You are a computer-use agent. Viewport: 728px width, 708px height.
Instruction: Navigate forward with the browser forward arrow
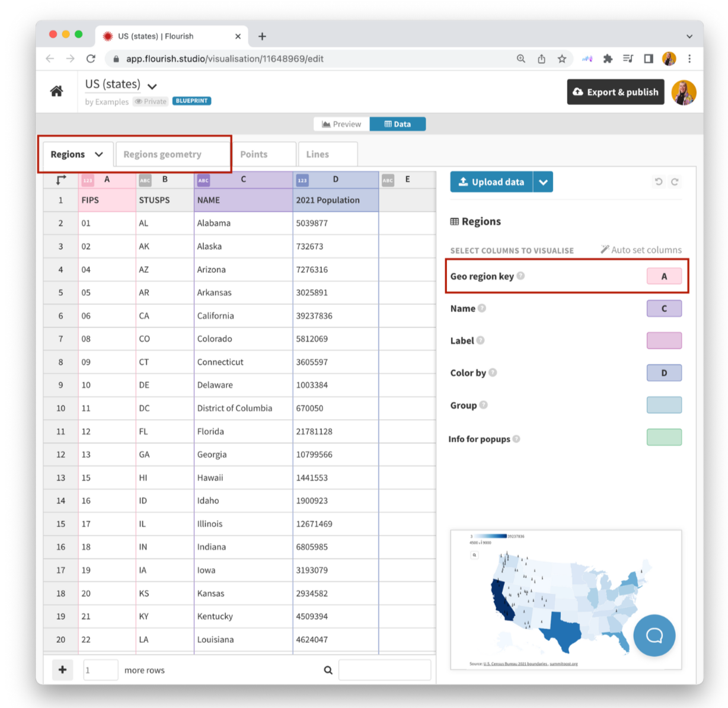(70, 59)
